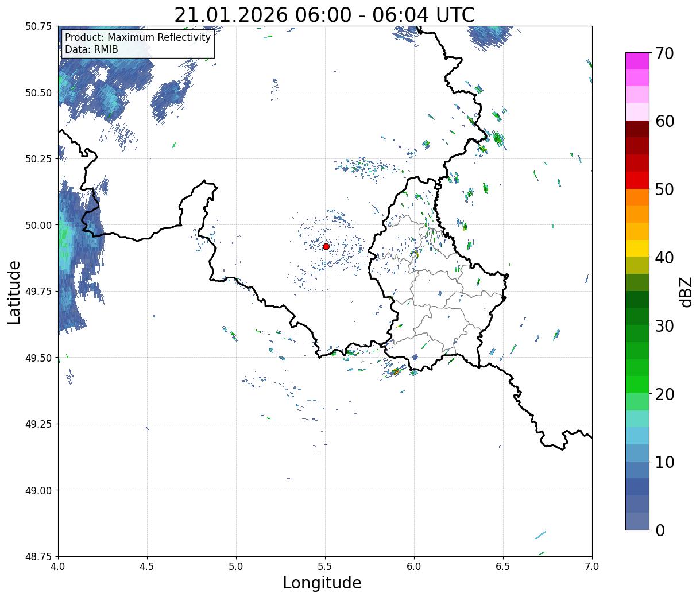Click the 'dBZ' colorbar label
Viewport: 700px width, 597px height.
pyautogui.click(x=686, y=291)
